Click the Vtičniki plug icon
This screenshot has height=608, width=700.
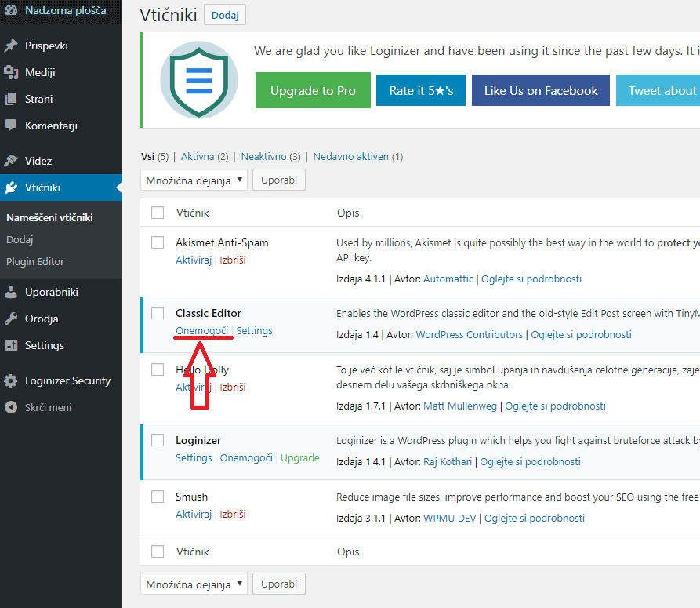point(11,187)
